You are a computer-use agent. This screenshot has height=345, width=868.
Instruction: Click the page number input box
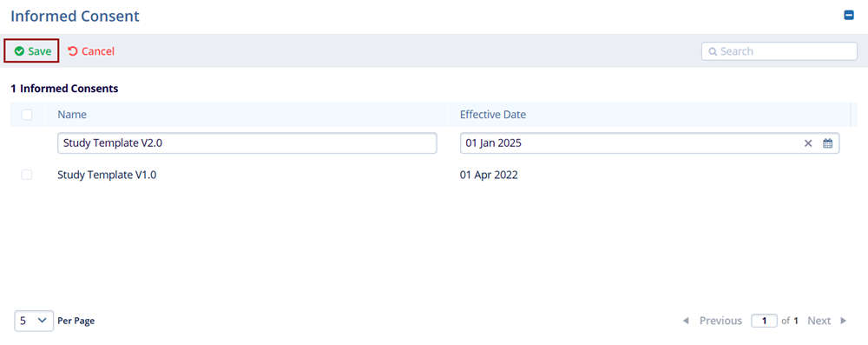coord(765,321)
